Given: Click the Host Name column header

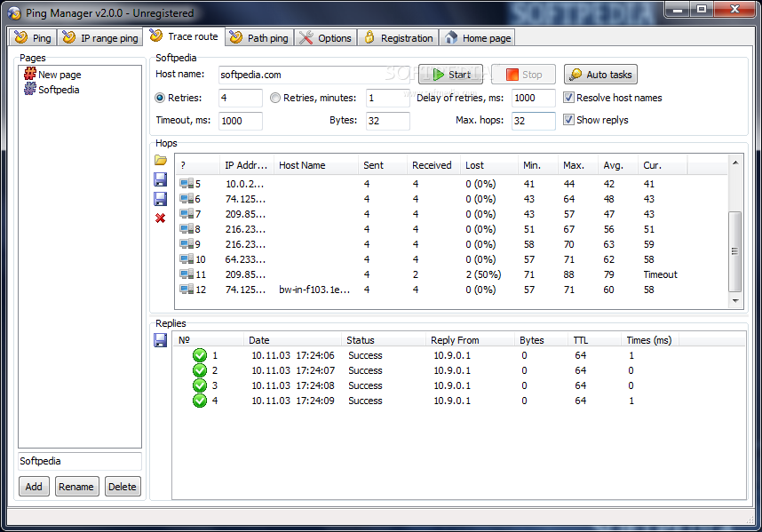Looking at the screenshot, I should [x=316, y=165].
